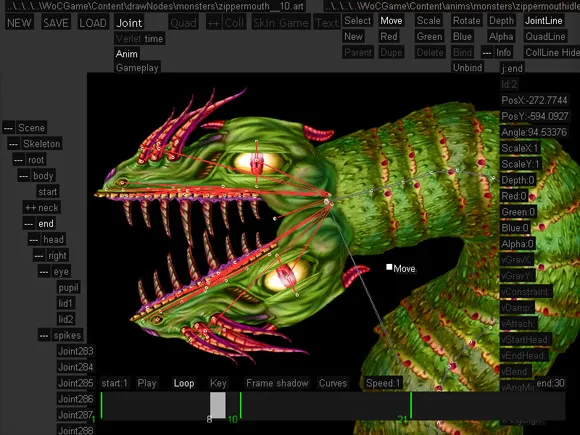Collapse the body tree node

click(24, 176)
